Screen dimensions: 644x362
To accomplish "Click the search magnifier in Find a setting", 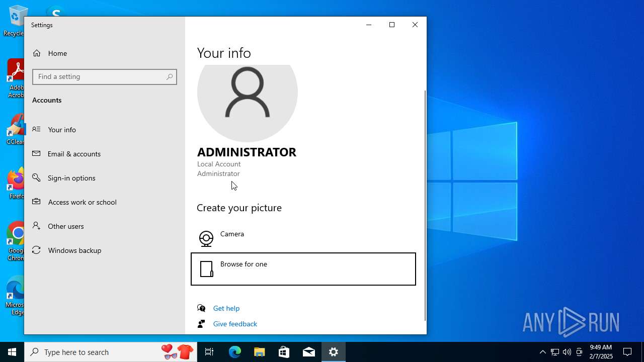I will click(170, 77).
